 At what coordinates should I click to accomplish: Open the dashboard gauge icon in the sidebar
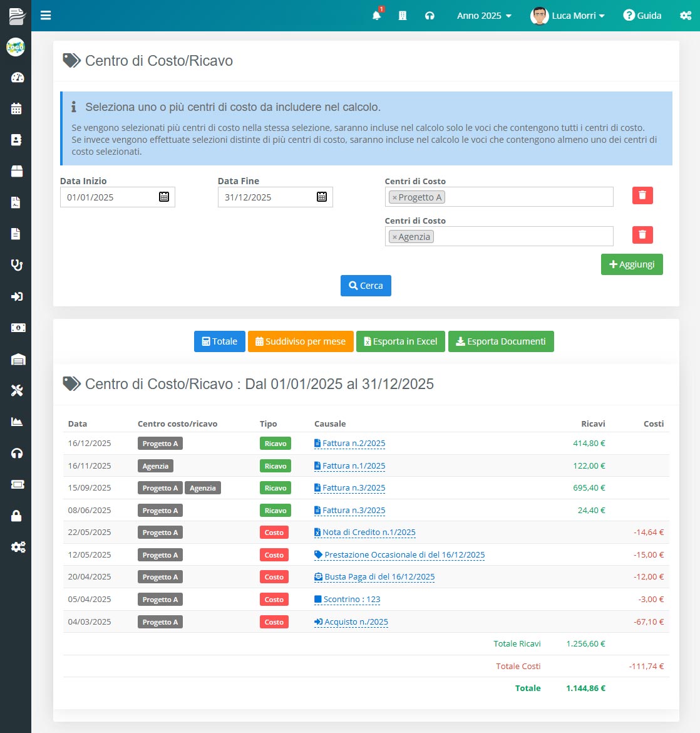point(17,78)
